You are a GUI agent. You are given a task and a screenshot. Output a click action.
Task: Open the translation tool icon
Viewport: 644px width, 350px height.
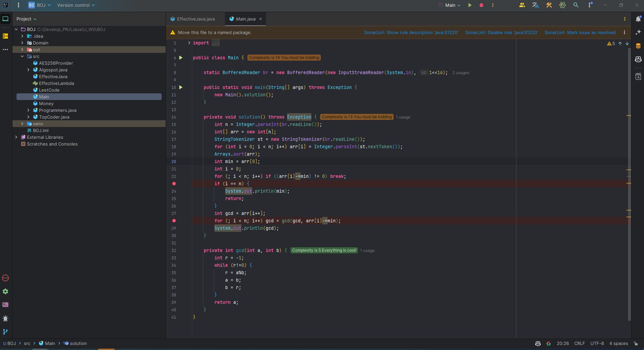[x=536, y=5]
